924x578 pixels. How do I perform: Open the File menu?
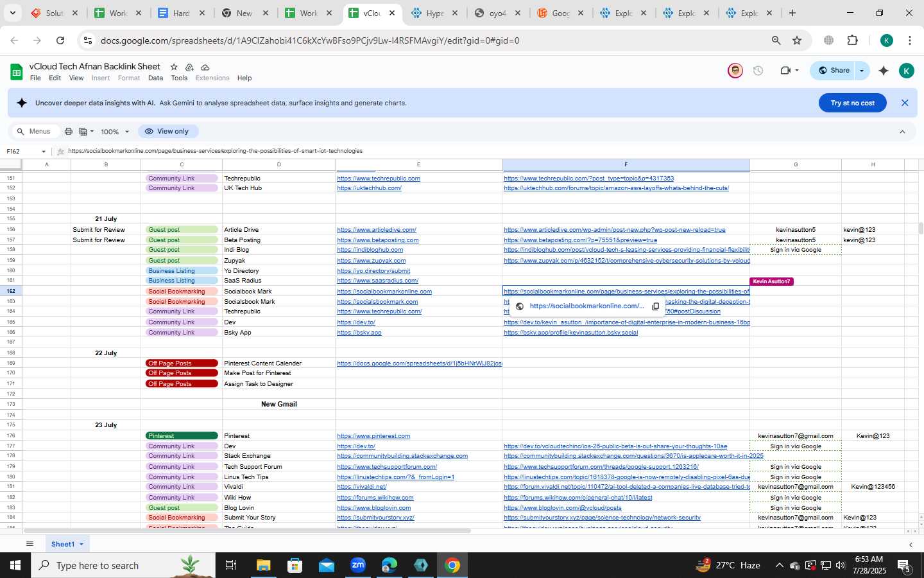pos(35,78)
